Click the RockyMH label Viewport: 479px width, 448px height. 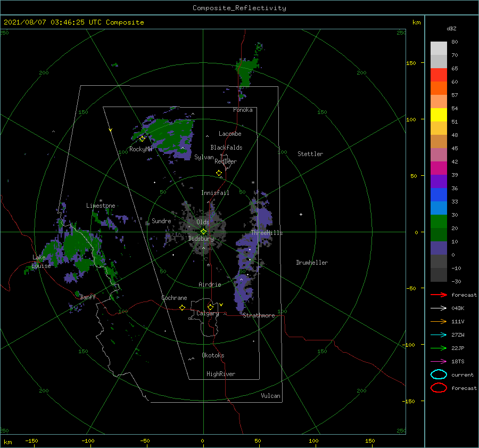[141, 149]
